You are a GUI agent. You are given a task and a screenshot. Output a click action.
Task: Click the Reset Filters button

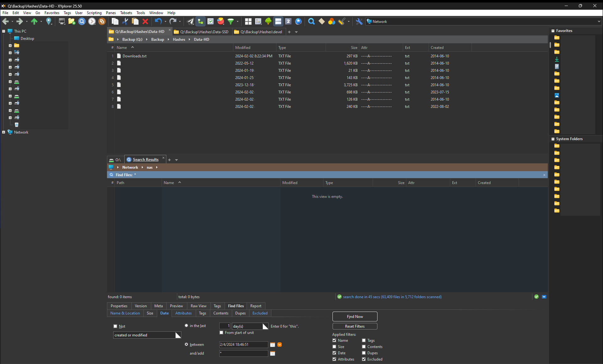[x=355, y=326]
